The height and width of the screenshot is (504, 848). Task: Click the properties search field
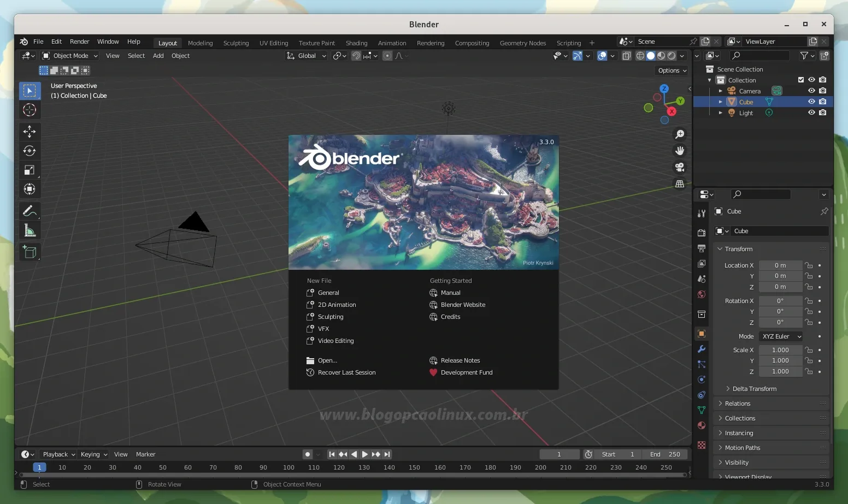pos(761,194)
